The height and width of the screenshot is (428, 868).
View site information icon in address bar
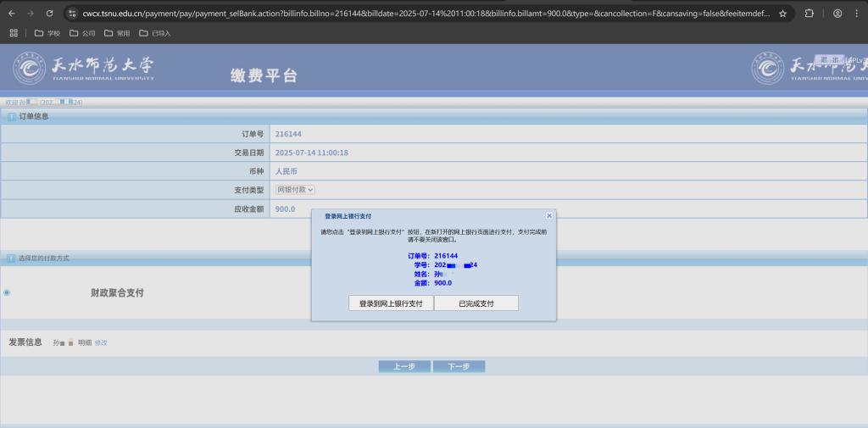point(74,14)
